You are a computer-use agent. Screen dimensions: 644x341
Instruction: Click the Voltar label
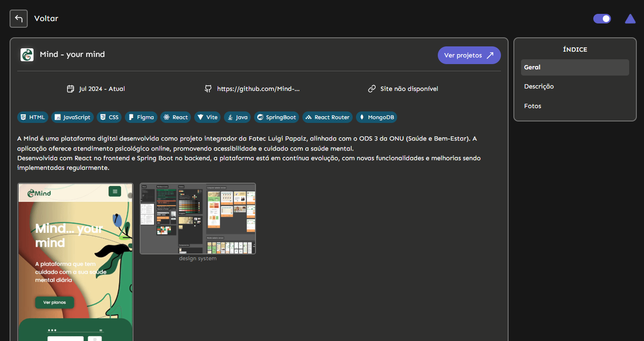point(46,19)
